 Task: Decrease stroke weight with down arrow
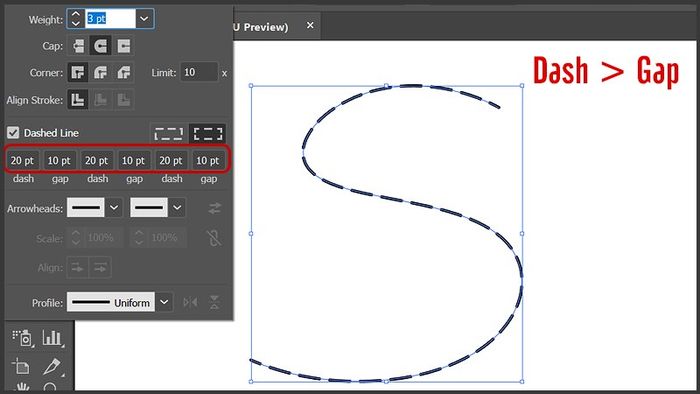76,23
